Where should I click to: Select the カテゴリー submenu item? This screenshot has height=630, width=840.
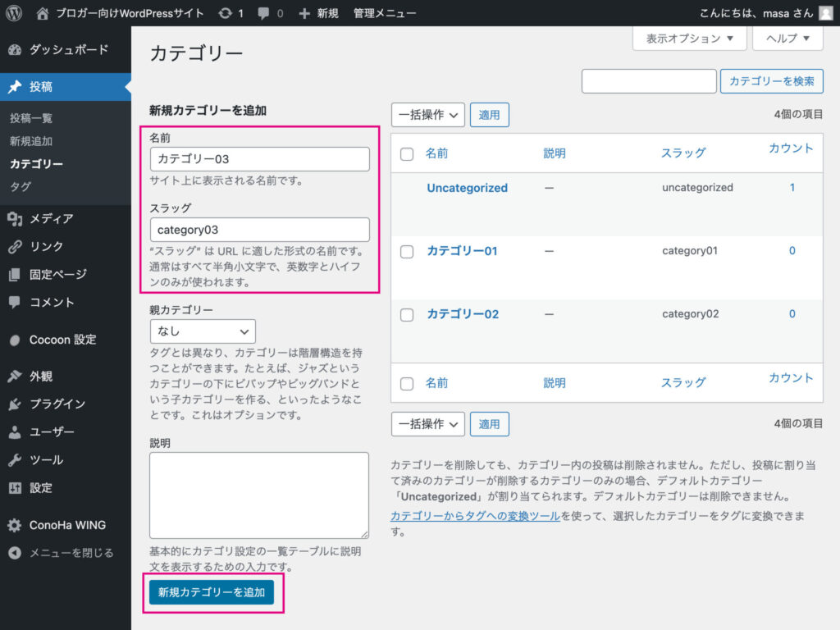point(36,164)
